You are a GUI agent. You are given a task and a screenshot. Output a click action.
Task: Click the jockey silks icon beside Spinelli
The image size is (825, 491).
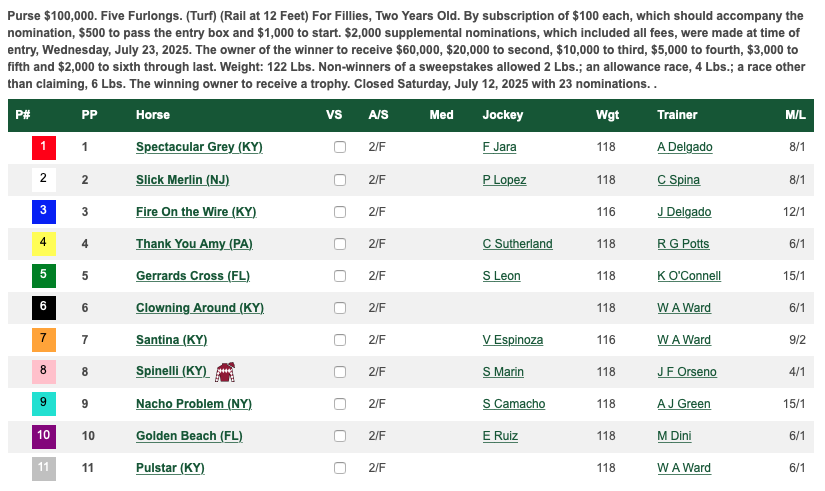pos(225,372)
